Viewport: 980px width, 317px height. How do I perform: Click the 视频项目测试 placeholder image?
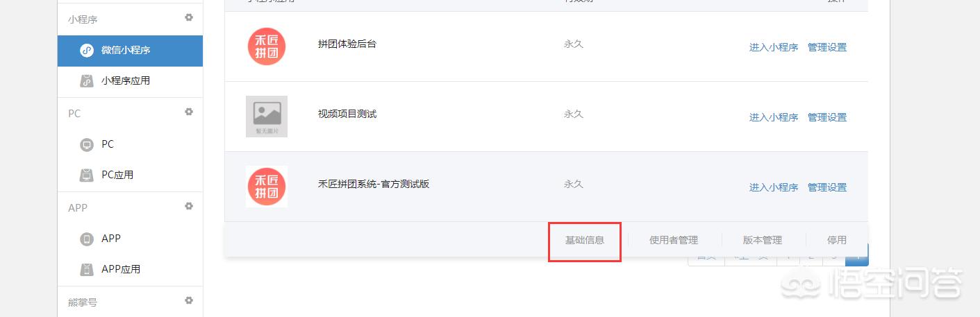tap(267, 117)
